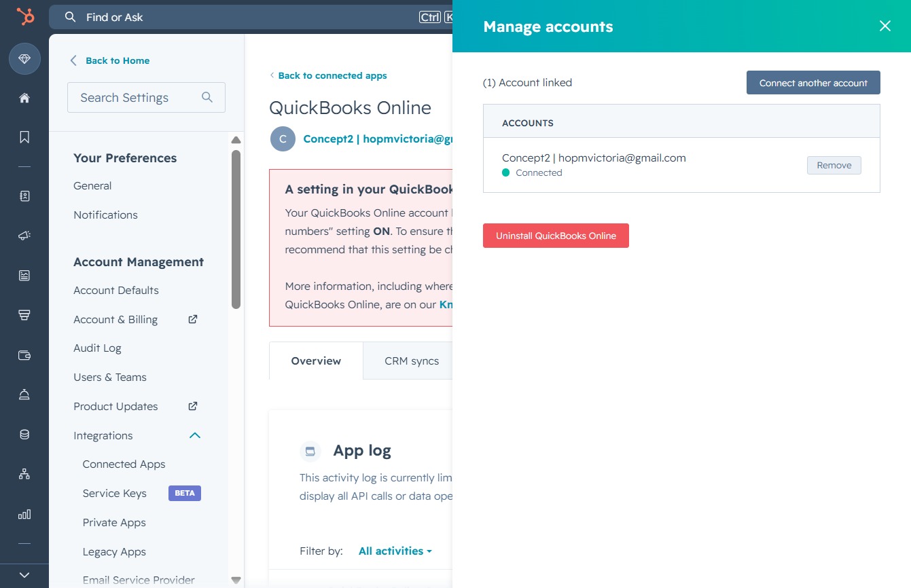The height and width of the screenshot is (588, 911).
Task: Open Account Defaults settings
Action: (x=116, y=290)
